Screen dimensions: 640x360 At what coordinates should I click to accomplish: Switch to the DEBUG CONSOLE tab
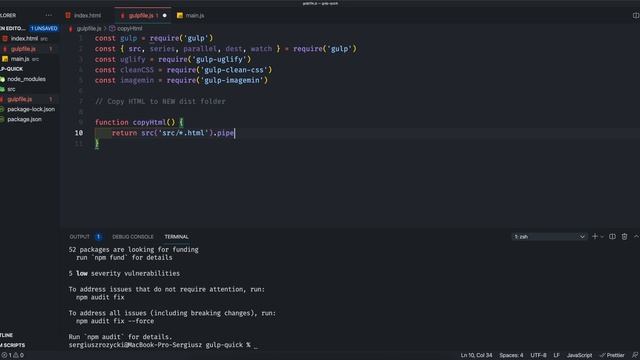[x=133, y=237]
